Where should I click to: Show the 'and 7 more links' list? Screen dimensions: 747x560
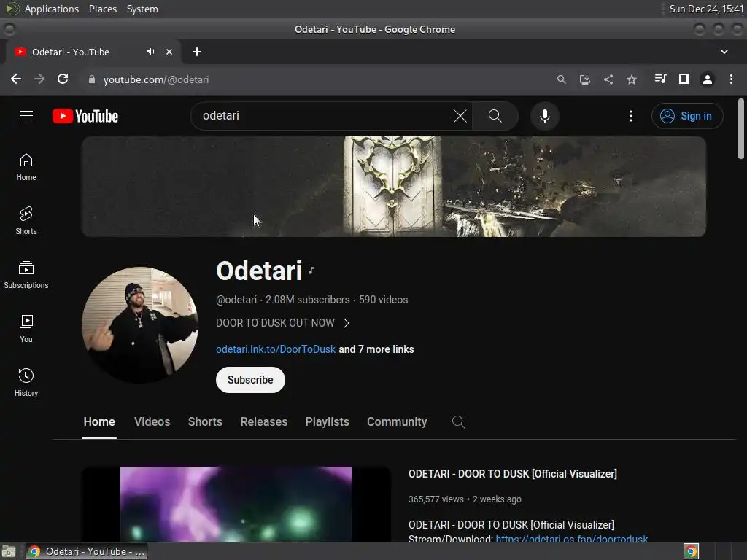376,349
